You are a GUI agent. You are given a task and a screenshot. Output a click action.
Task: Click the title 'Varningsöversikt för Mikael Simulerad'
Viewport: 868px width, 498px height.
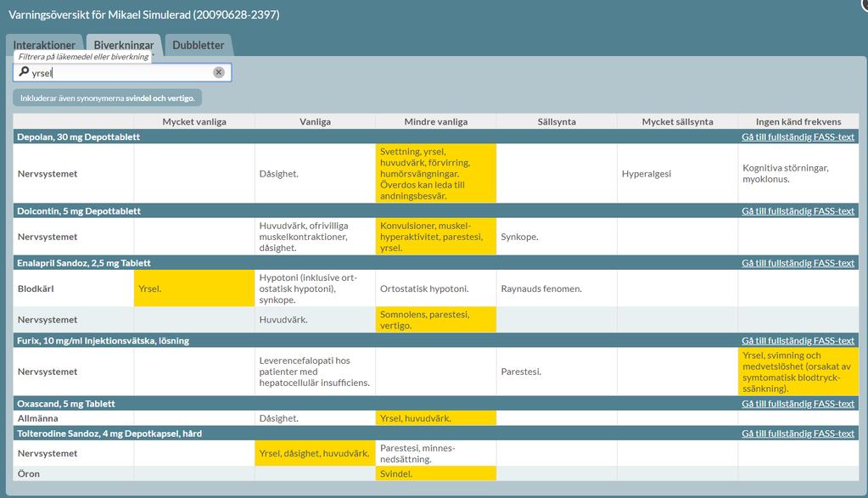pos(144,15)
